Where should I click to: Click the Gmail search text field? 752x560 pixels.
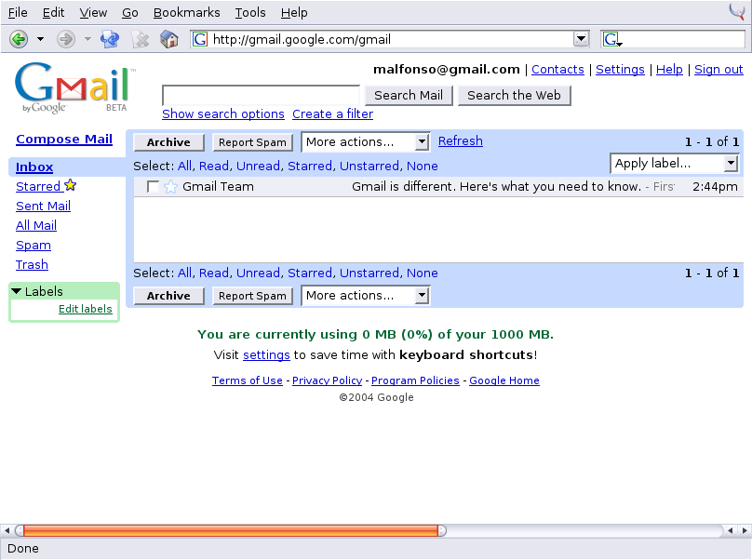[x=261, y=96]
